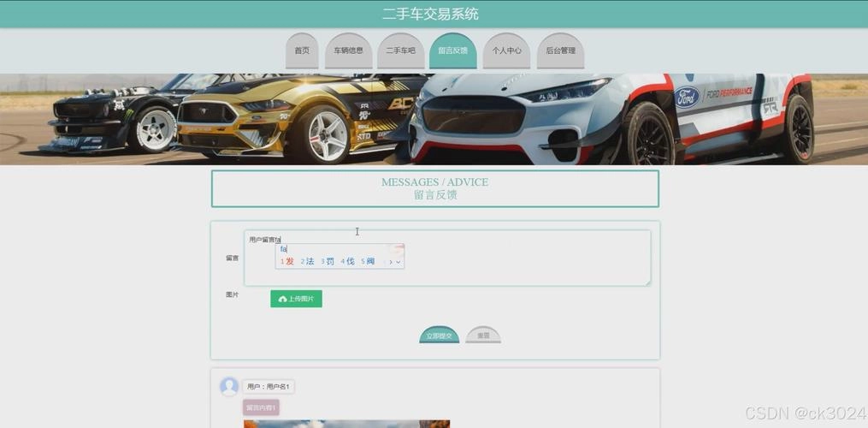
Task: Open the 后台管理 tab
Action: [560, 51]
